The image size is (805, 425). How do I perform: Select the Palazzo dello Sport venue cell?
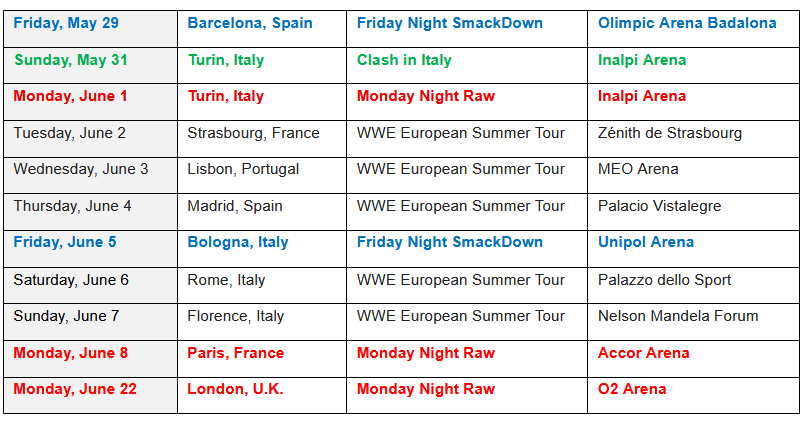point(665,280)
